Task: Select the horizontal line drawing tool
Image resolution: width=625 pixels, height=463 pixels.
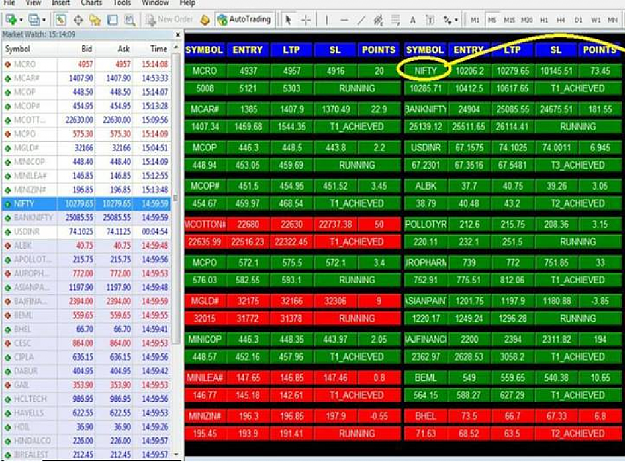Action: [344, 20]
